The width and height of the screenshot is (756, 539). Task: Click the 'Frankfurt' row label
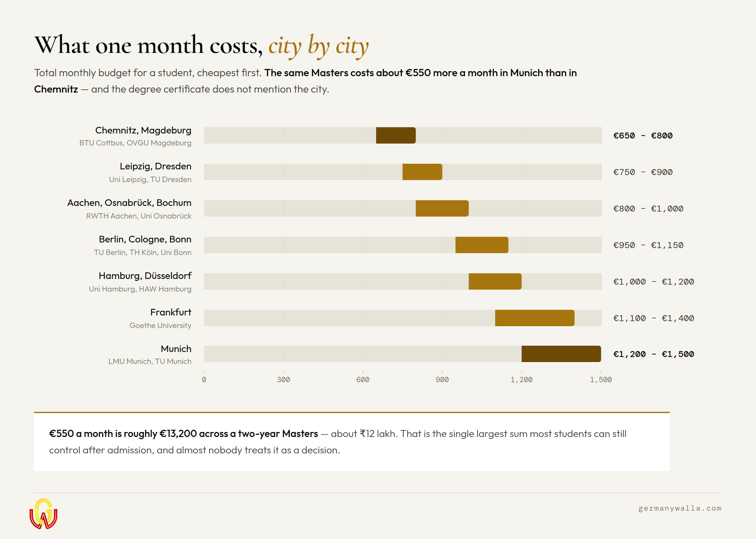171,312
